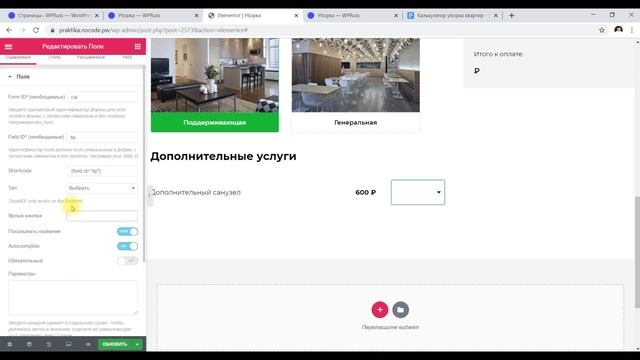Click the Перетащите виджет drop area text

click(390, 327)
